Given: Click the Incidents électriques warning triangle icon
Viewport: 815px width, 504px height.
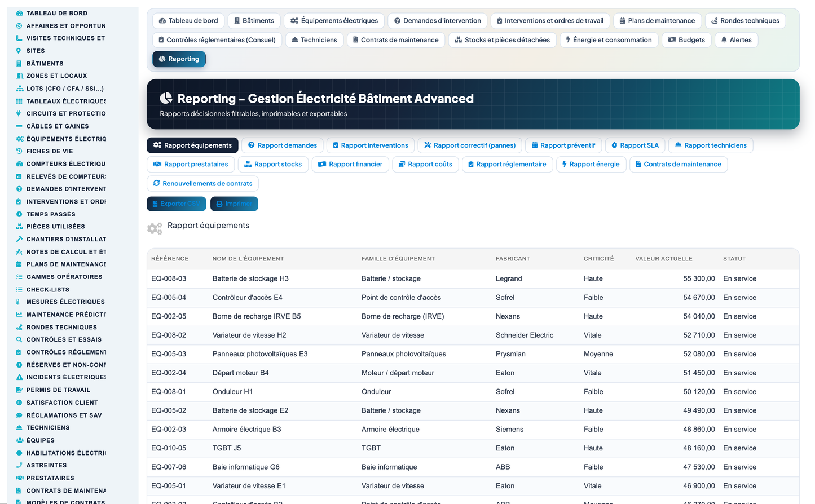Looking at the screenshot, I should tap(19, 377).
